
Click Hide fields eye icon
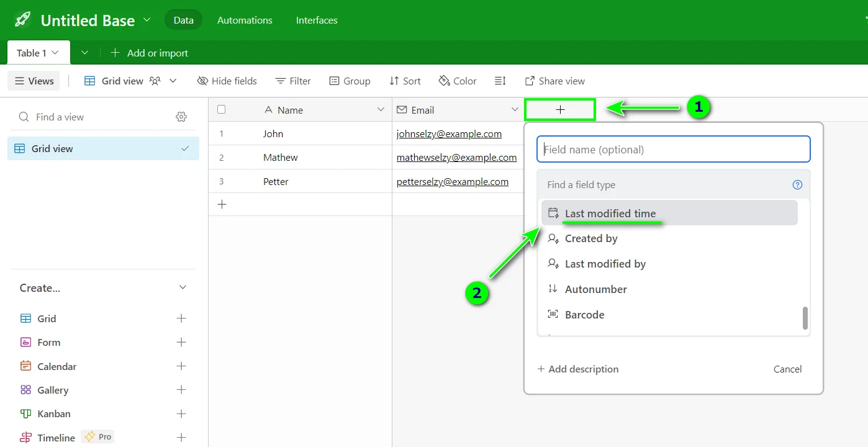tap(202, 81)
